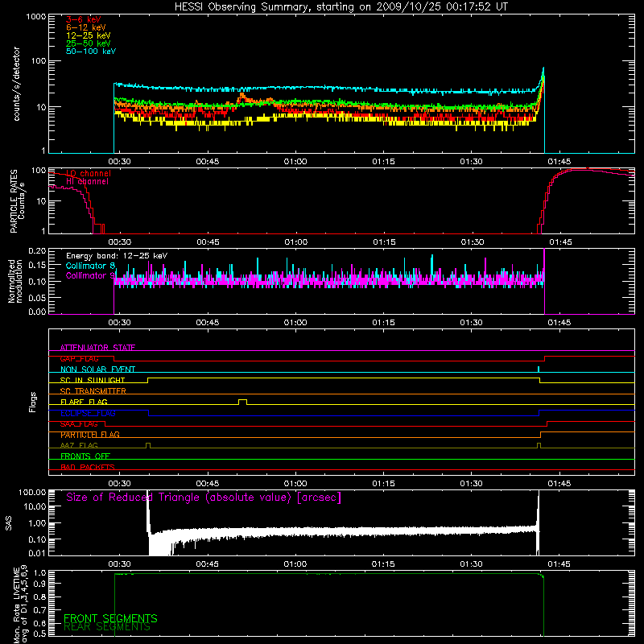The width and height of the screenshot is (644, 644).
Task: Click the 0.15 modulation axis tick
Action: tap(37, 266)
